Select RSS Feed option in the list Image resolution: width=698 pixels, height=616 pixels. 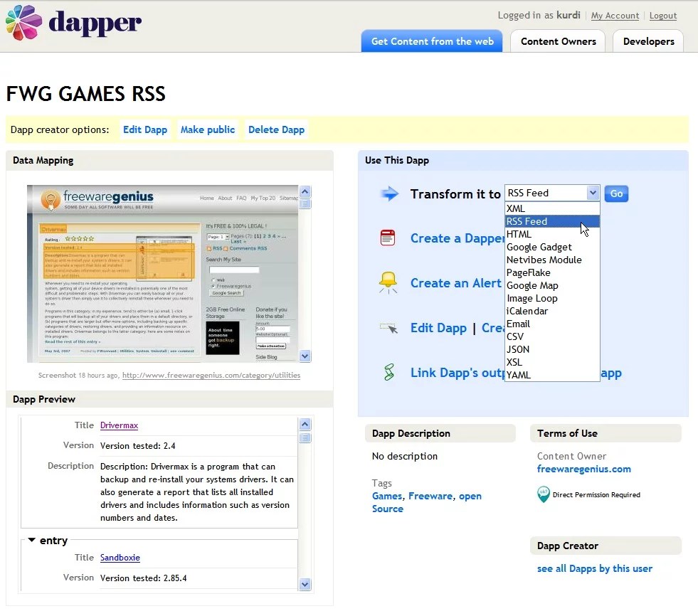coord(552,221)
